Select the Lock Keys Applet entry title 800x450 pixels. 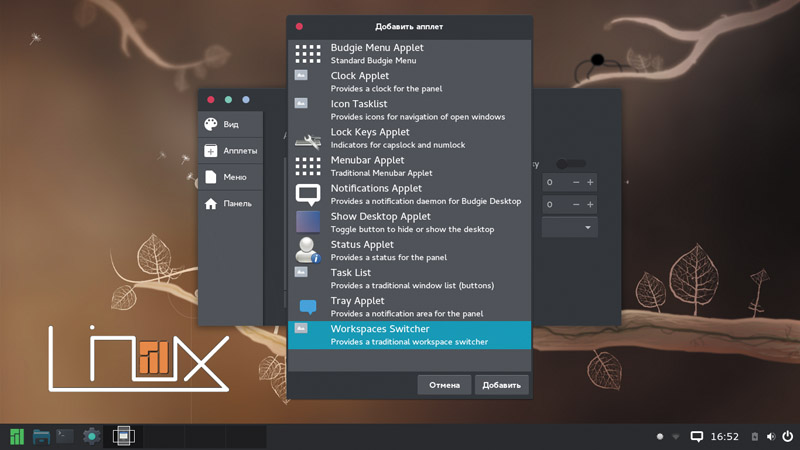[370, 132]
